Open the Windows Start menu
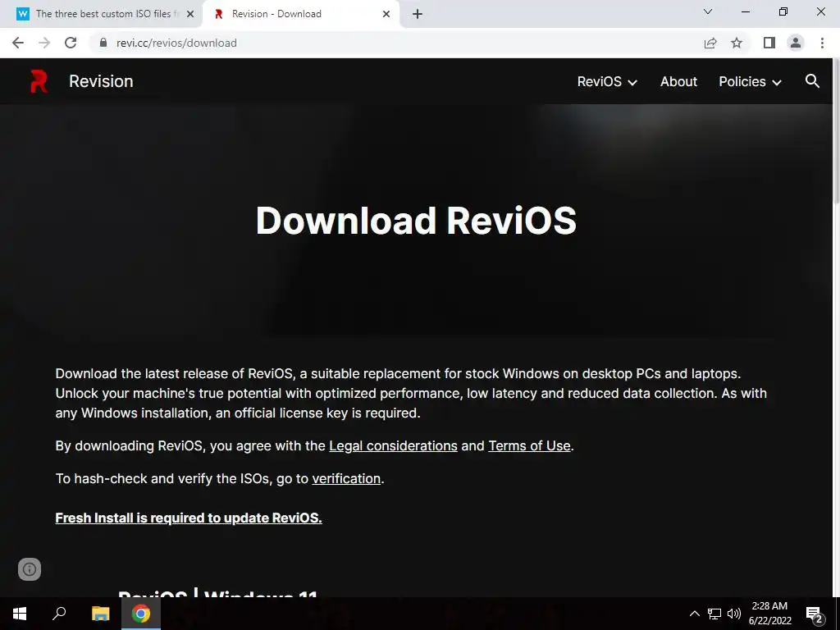The height and width of the screenshot is (630, 840). click(x=20, y=614)
